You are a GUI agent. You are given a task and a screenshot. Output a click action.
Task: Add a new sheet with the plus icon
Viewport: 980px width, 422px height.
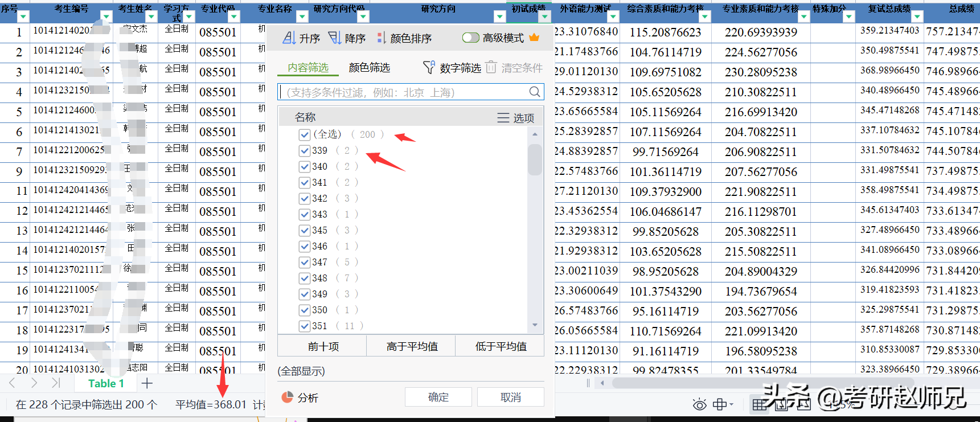click(x=147, y=383)
